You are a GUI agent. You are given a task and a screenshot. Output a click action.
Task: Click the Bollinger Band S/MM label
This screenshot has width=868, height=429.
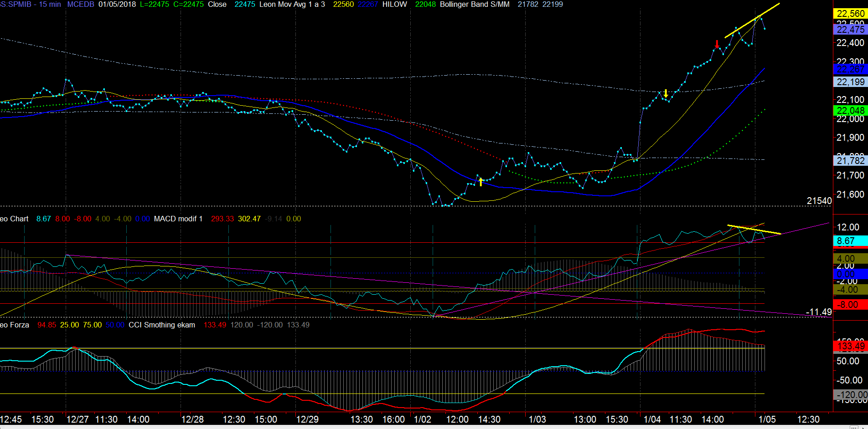pos(475,5)
